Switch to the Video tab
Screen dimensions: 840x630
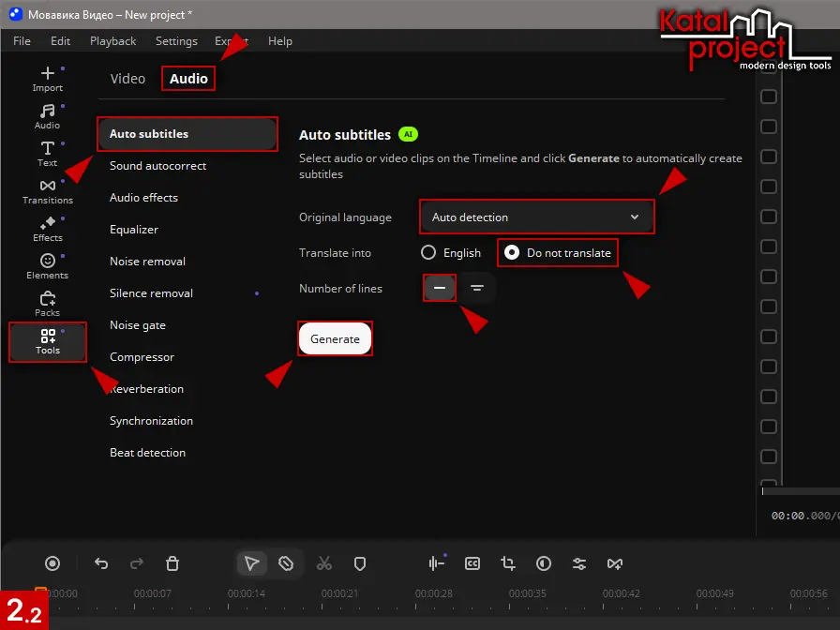pos(127,79)
